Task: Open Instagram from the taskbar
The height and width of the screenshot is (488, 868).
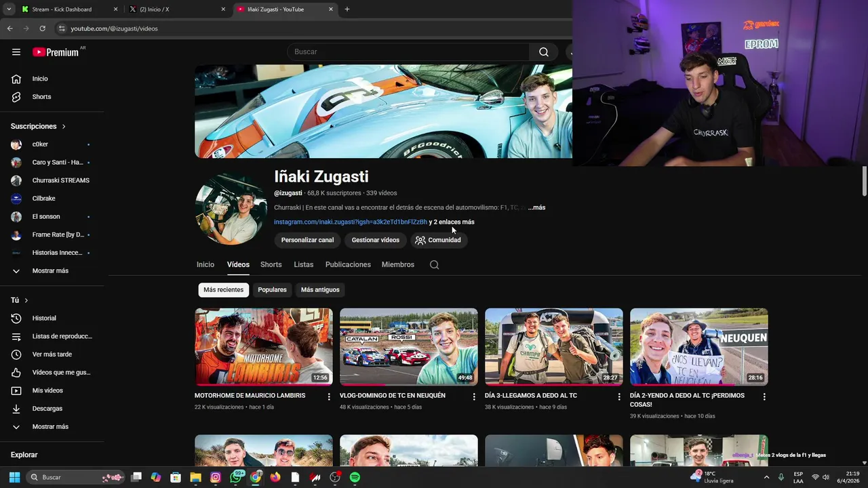Action: click(x=216, y=477)
